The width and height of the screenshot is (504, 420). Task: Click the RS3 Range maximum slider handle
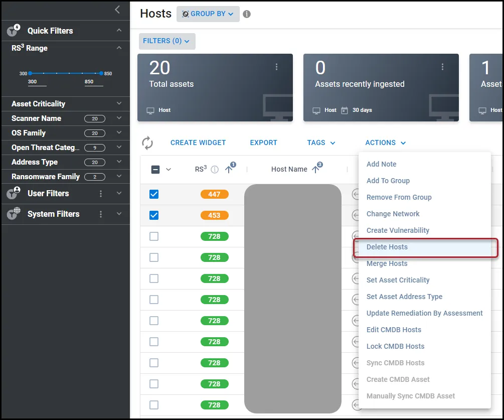101,73
